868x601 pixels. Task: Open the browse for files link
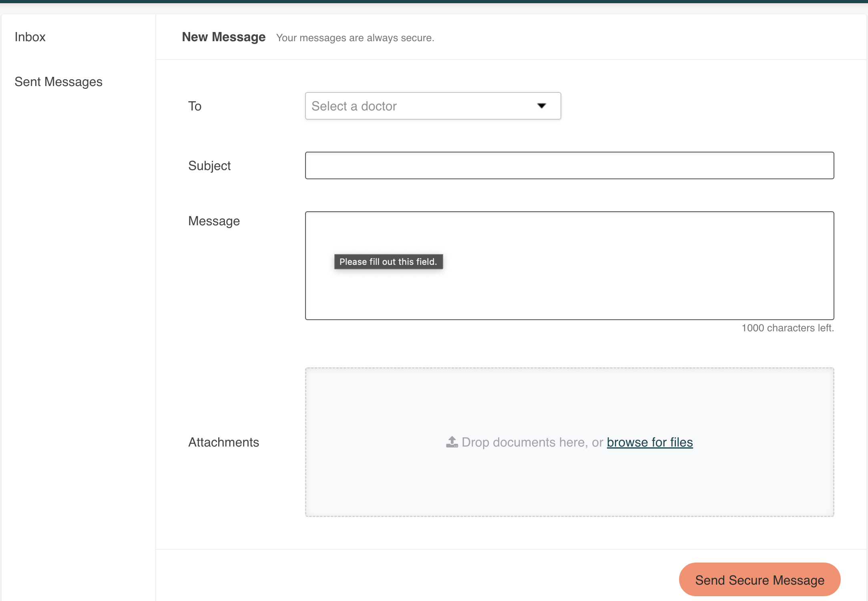coord(649,442)
